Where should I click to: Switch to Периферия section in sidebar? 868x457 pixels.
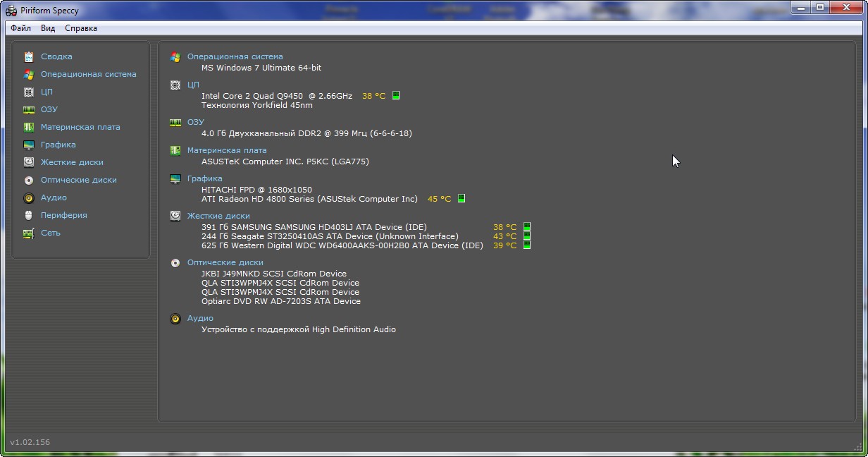64,215
